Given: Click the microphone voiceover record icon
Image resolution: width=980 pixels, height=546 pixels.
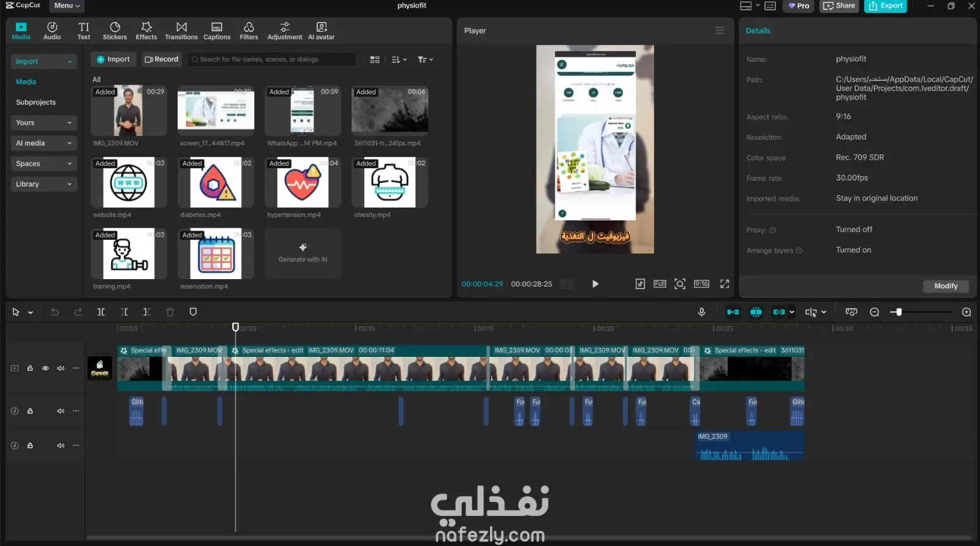Looking at the screenshot, I should 702,312.
